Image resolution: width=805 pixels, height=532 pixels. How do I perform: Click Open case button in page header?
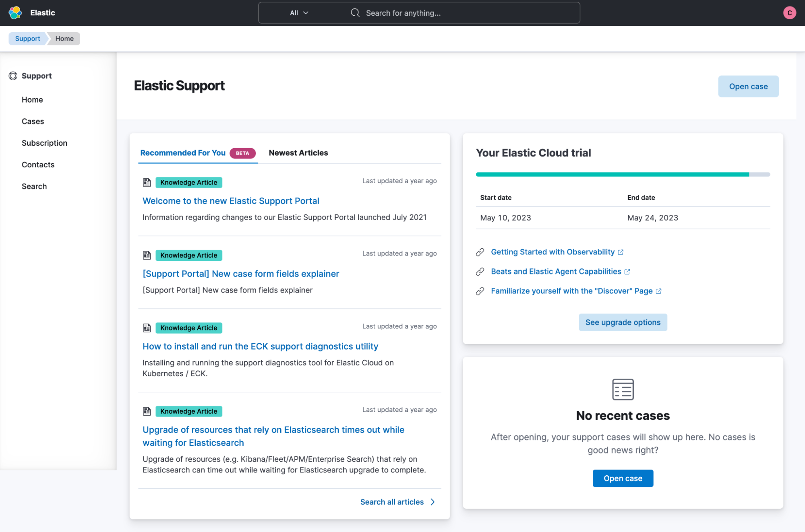[748, 87]
